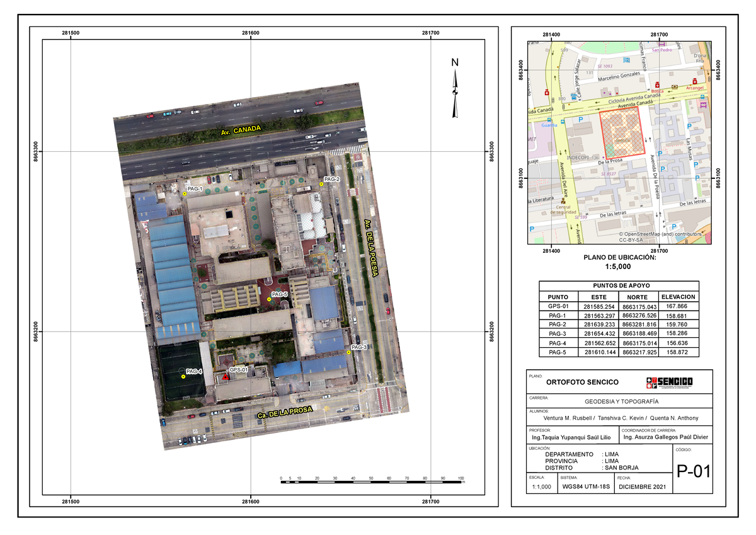
Task: Click the PAG-4 marker near the soccer field
Action: coord(183,377)
